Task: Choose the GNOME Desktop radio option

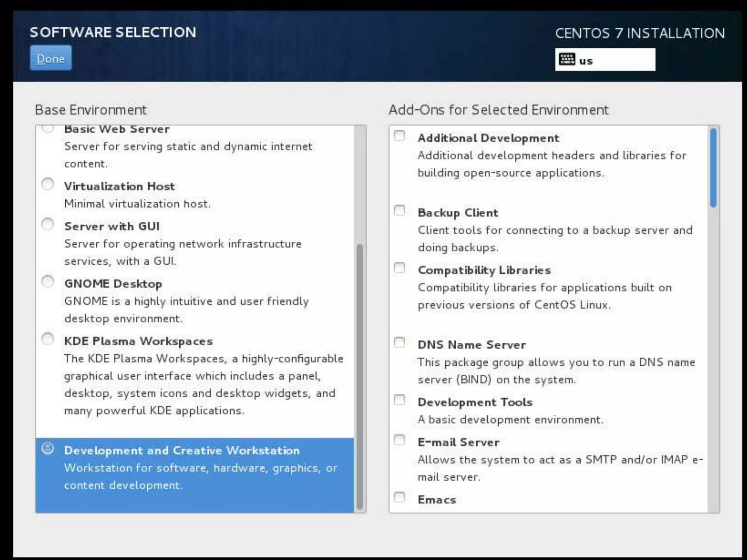Action: pyautogui.click(x=48, y=281)
